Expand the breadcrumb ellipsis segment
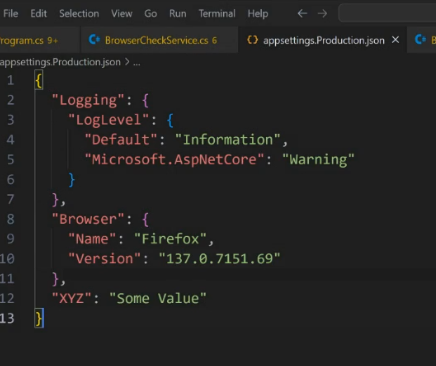The height and width of the screenshot is (366, 436). [137, 63]
